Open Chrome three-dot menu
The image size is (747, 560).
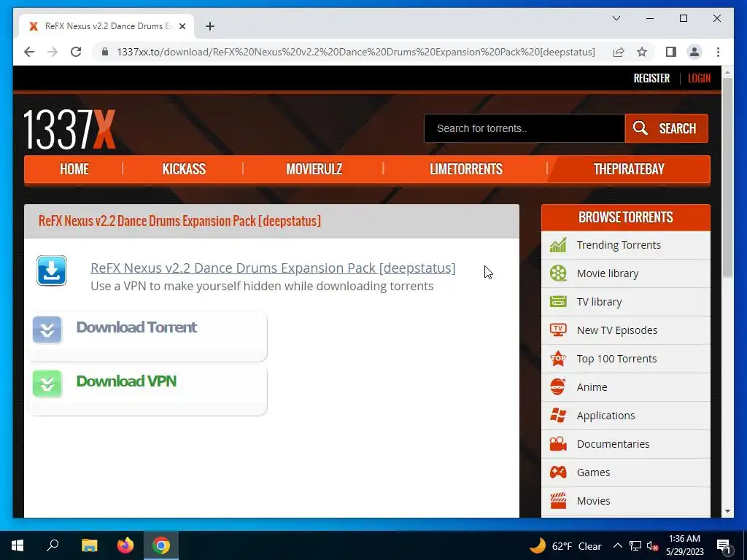click(x=718, y=52)
